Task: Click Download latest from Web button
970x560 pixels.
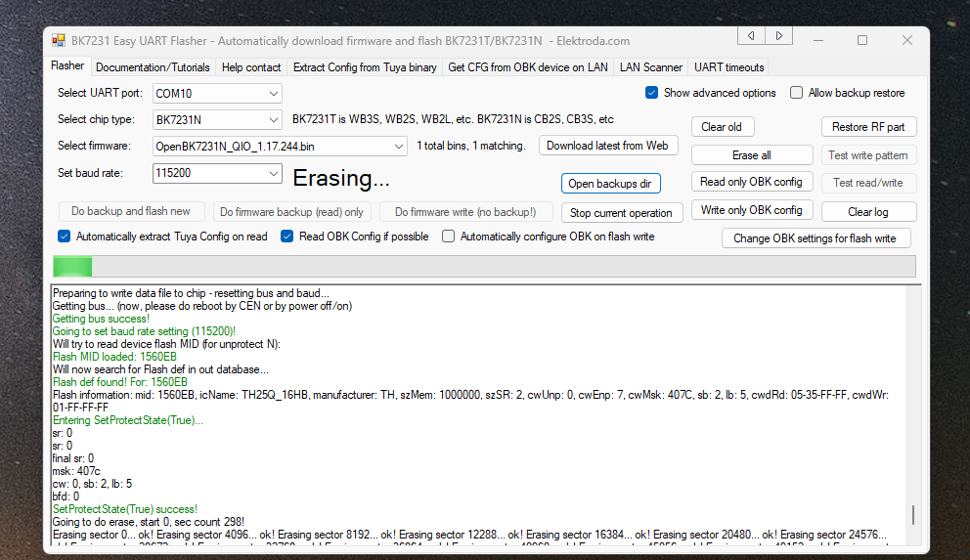Action: coord(607,146)
